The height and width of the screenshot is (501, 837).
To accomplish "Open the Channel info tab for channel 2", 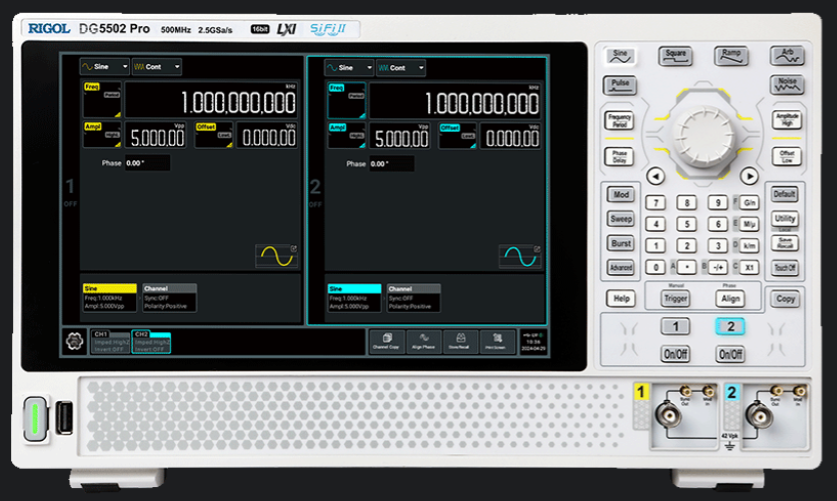I will tap(414, 298).
